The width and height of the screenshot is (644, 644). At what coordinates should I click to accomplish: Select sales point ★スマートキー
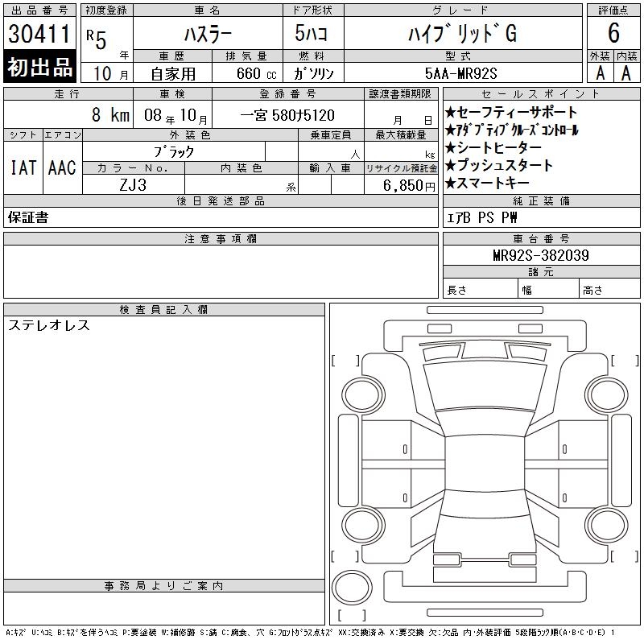point(487,183)
